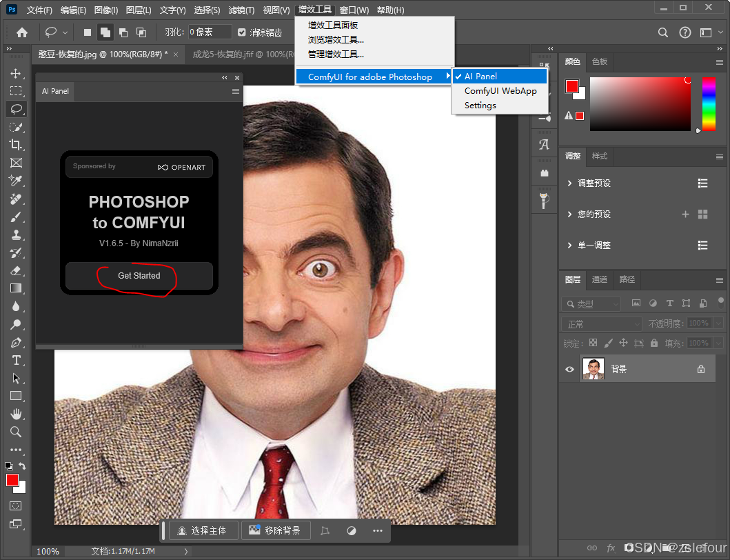Click Get Started button

(x=139, y=276)
